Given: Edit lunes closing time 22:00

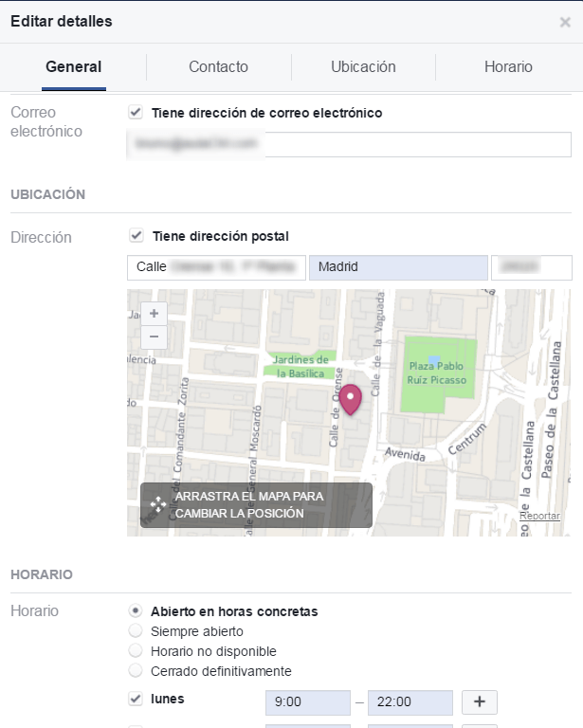Looking at the screenshot, I should pos(410,702).
